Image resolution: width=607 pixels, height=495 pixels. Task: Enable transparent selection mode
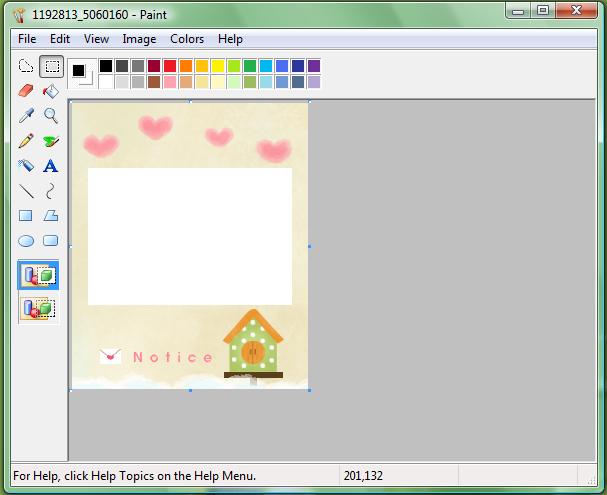[38, 308]
